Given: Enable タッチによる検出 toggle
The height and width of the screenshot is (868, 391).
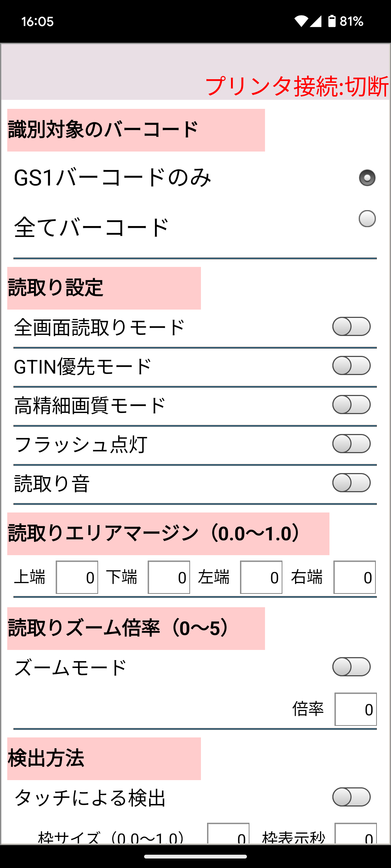Looking at the screenshot, I should [x=351, y=797].
